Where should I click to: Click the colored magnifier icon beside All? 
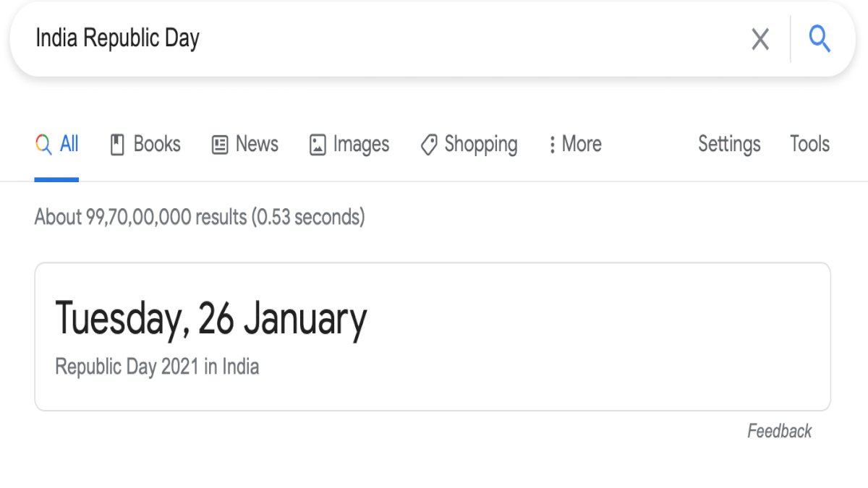(43, 145)
